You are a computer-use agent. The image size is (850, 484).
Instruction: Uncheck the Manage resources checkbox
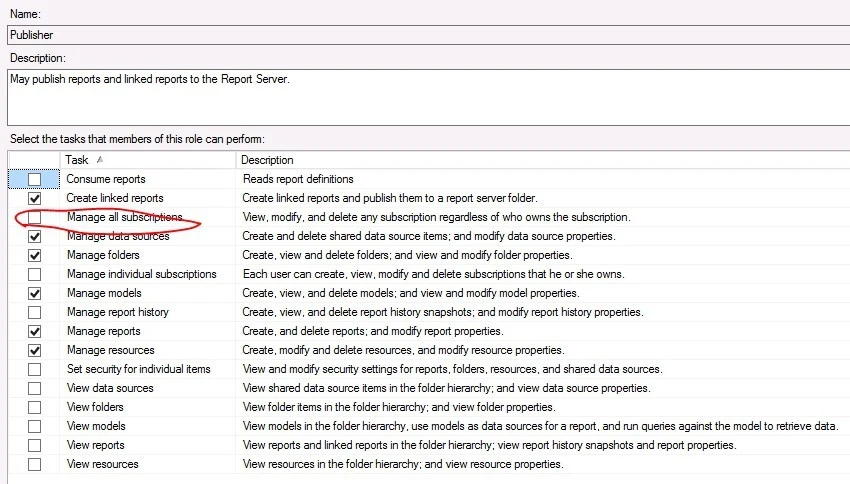[x=35, y=351]
